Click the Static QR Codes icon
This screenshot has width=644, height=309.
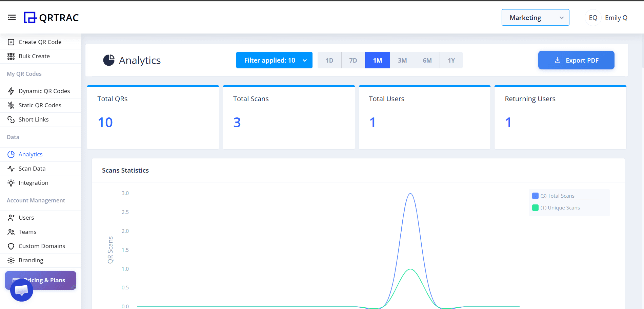point(11,105)
